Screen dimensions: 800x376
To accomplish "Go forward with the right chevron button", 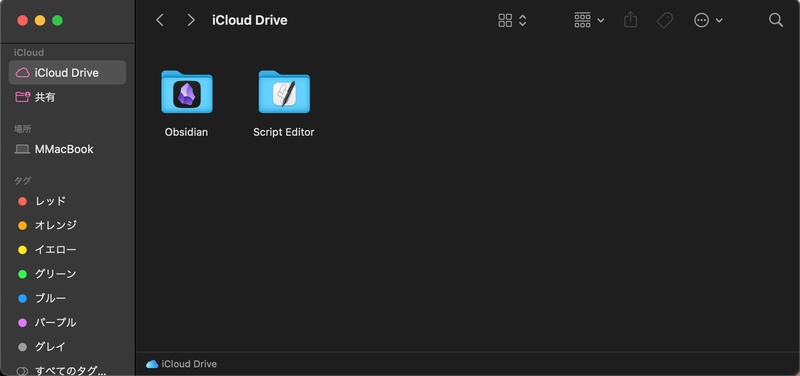I will [191, 20].
